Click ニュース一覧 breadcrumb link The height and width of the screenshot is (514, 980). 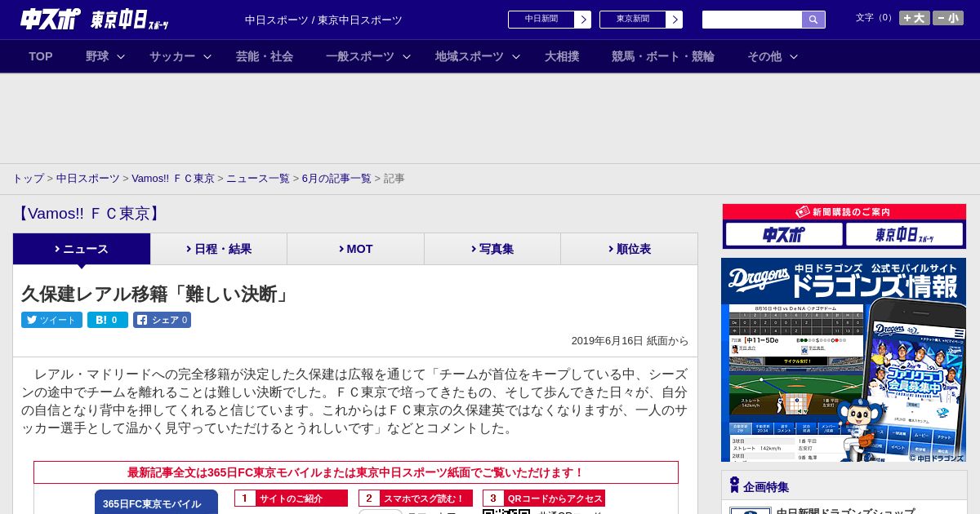tap(258, 179)
